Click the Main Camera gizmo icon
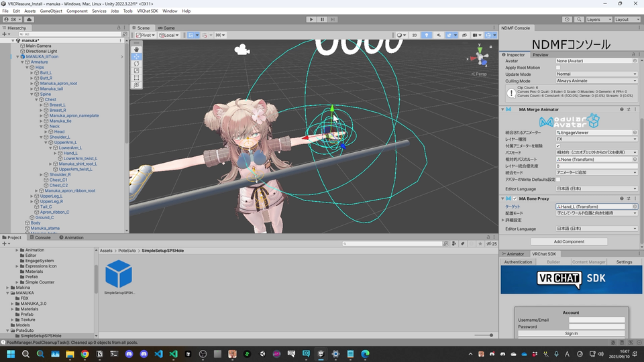 (x=242, y=50)
